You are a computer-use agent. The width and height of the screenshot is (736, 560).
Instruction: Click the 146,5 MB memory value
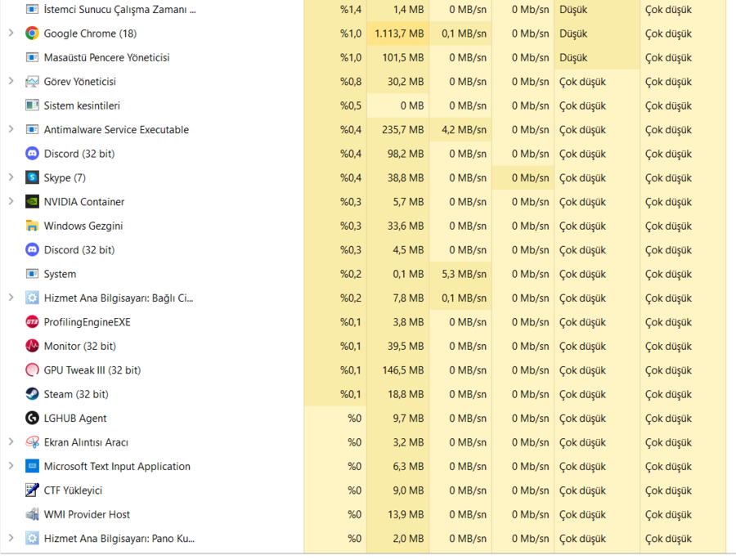click(402, 370)
